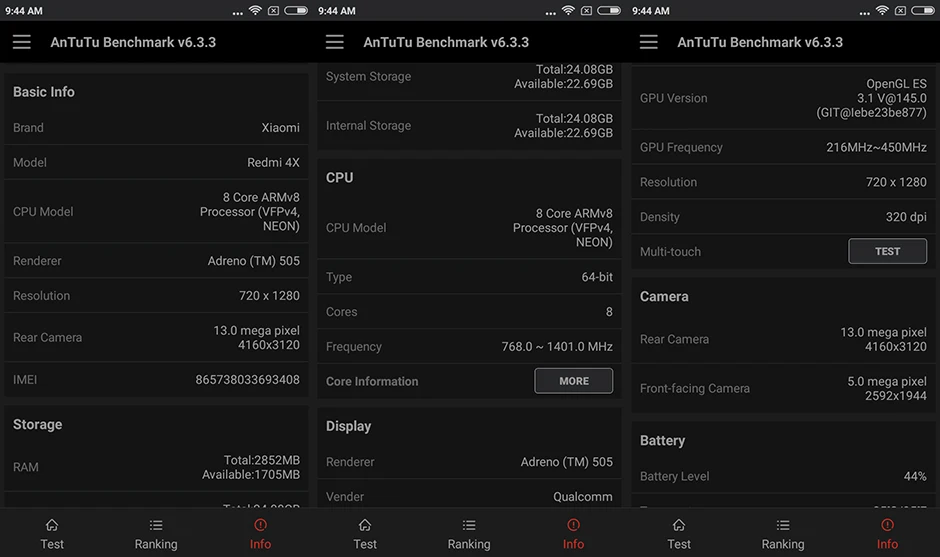Select Front-facing Camera 5.0 mega pixel value
940x557 pixels.
(887, 389)
